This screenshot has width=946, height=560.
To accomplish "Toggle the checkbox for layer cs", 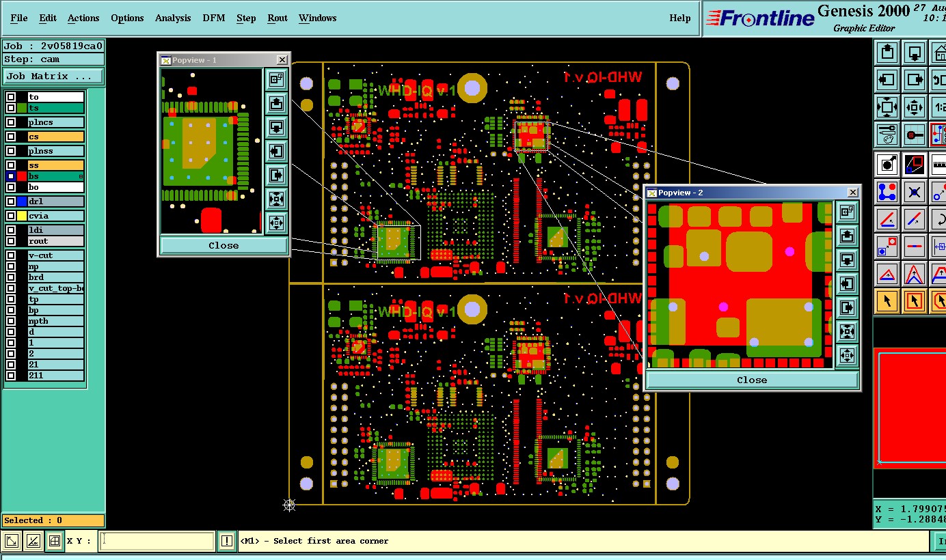I will click(x=11, y=137).
